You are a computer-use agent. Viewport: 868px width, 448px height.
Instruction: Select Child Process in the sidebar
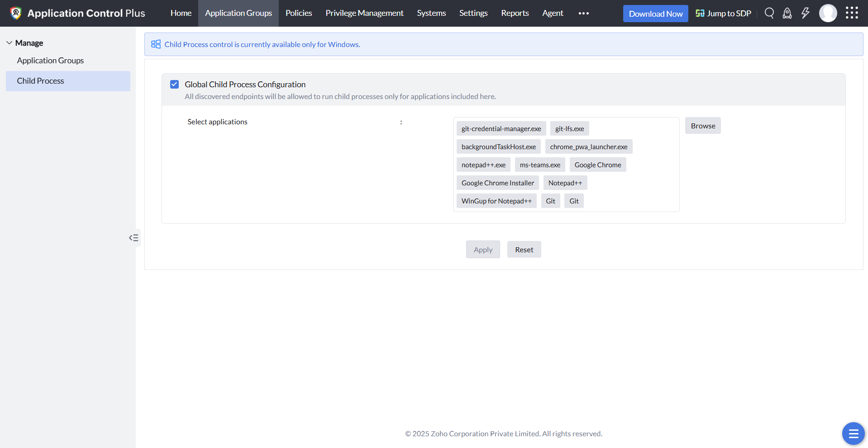point(68,81)
